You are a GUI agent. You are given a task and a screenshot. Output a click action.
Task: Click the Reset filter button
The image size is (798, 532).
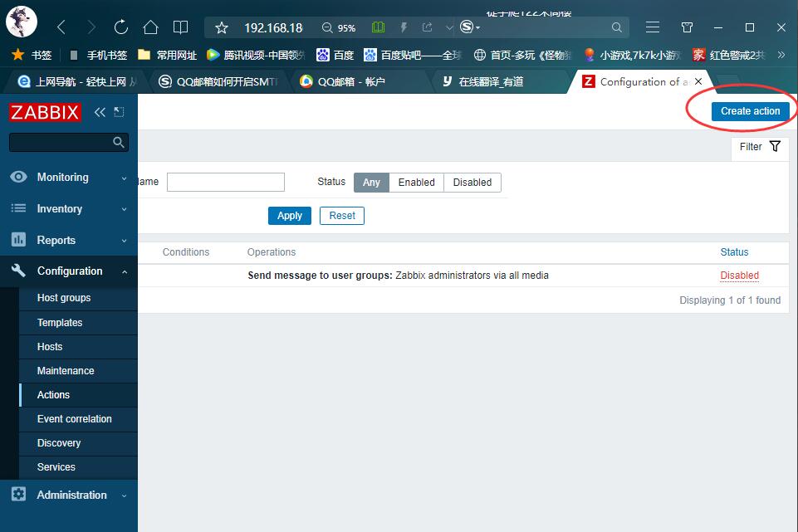click(342, 216)
